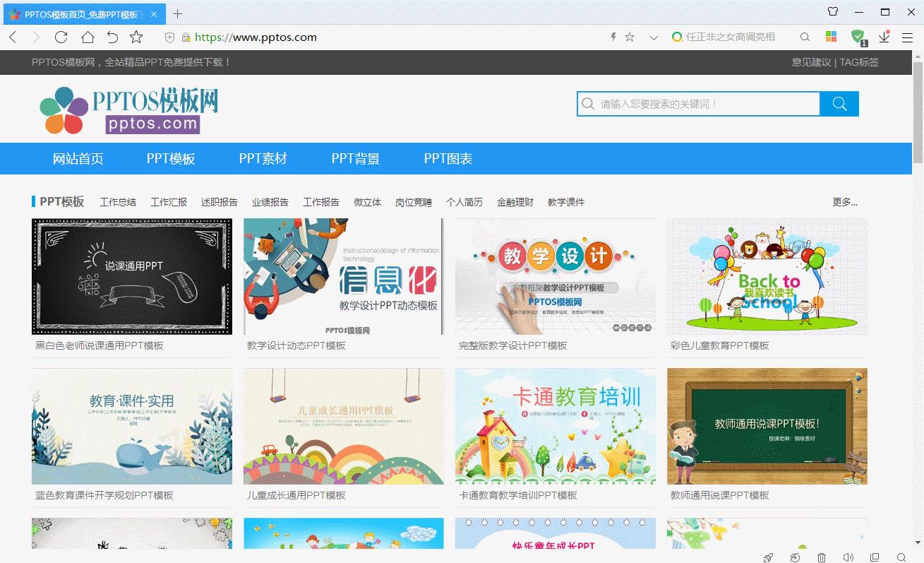924x563 pixels.
Task: Click the 教学课件 category link
Action: tap(566, 202)
